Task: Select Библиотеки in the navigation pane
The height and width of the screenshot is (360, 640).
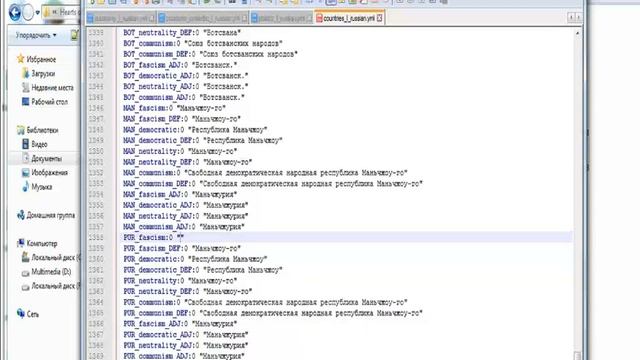Action: (38, 130)
